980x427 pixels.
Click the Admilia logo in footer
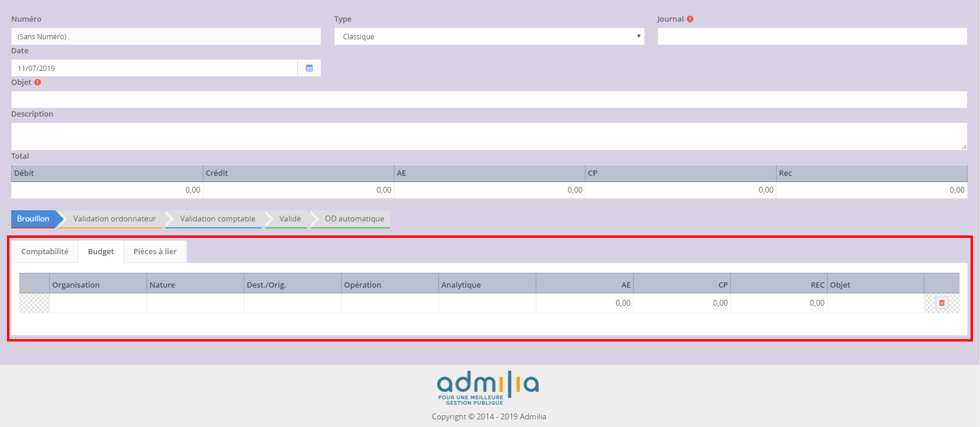coord(488,387)
